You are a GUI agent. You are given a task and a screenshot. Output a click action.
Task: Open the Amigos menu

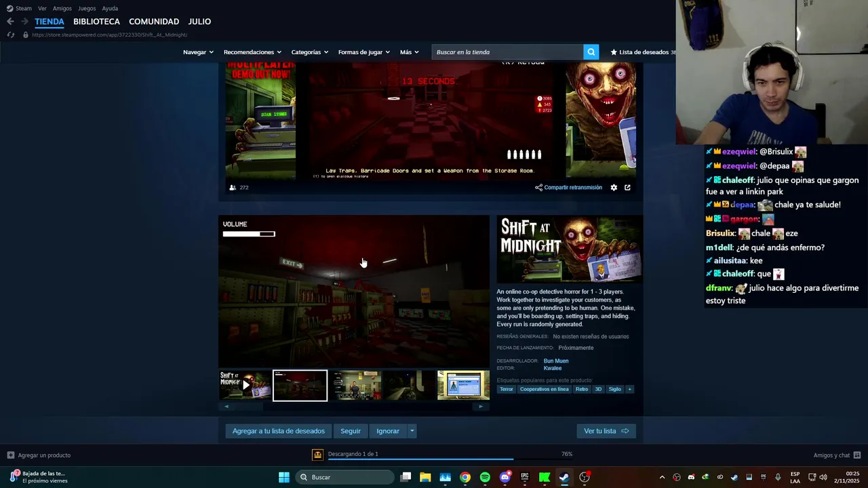[x=62, y=8]
